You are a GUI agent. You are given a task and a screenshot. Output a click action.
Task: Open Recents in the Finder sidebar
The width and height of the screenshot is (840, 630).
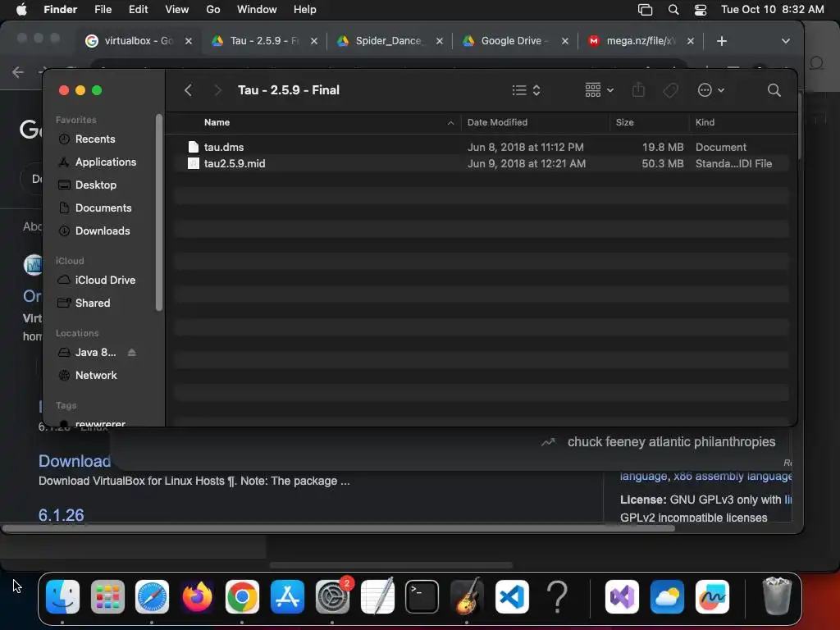point(95,139)
